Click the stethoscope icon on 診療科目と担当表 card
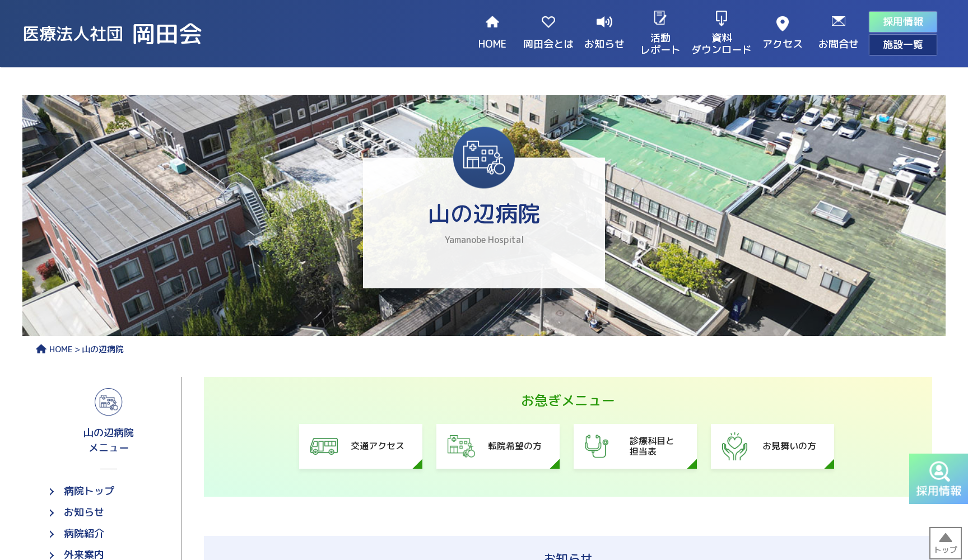 597,446
